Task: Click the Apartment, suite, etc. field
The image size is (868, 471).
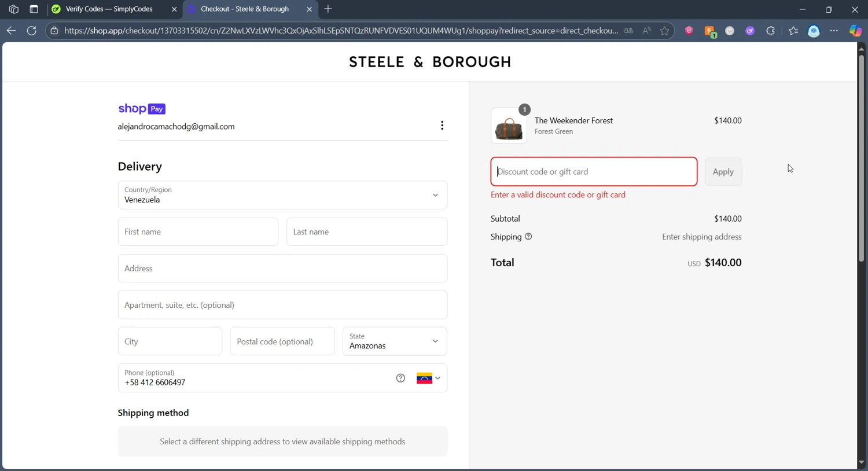Action: click(x=282, y=305)
